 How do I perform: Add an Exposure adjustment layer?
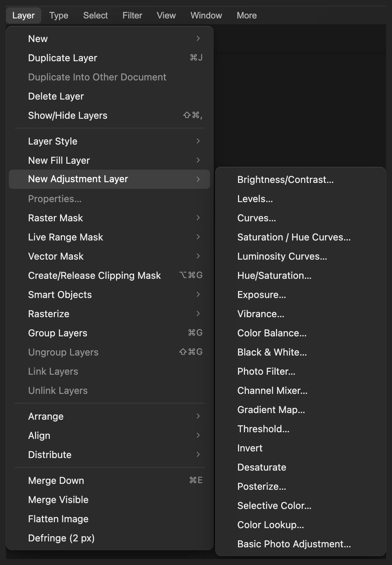coord(300,295)
